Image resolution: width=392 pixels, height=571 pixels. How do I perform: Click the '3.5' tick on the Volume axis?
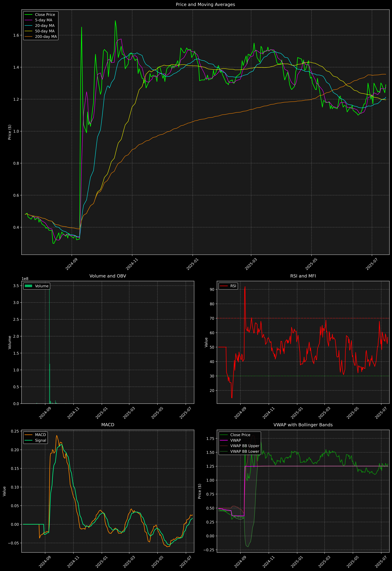[x=16, y=286]
